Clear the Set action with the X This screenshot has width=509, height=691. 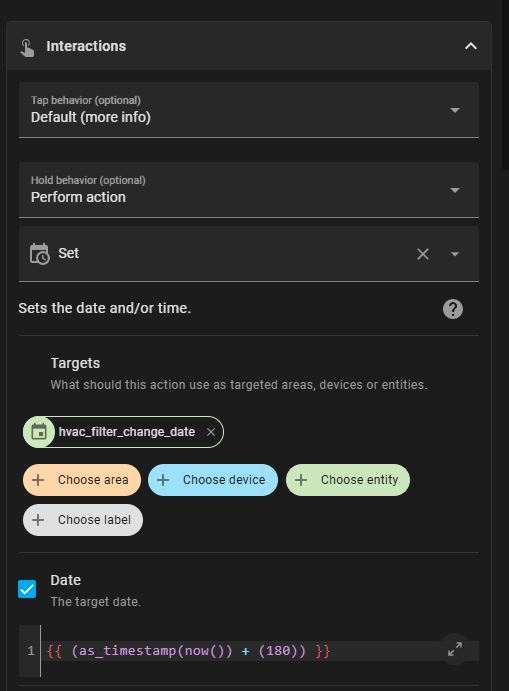pos(423,254)
